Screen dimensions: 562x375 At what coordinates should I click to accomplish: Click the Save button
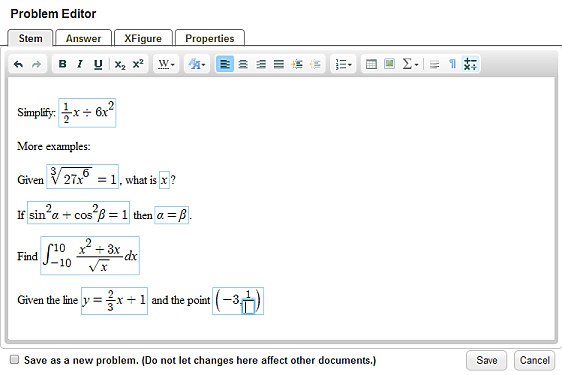(x=486, y=360)
